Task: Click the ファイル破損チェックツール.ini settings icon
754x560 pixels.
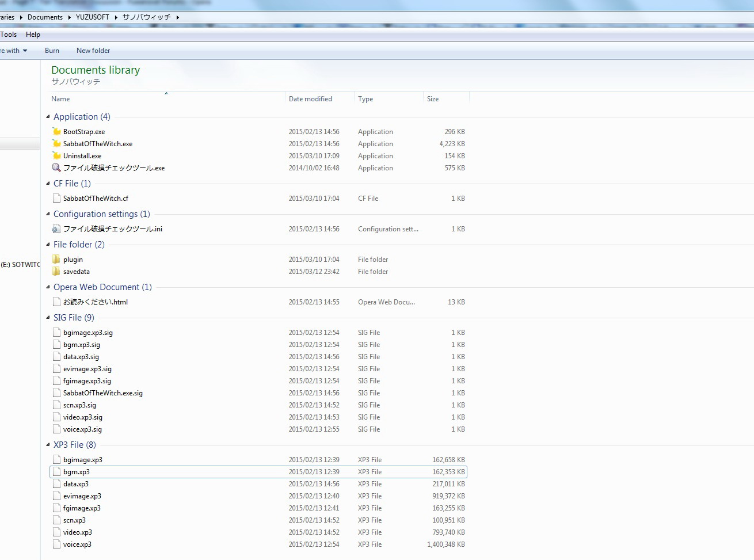Action: [x=56, y=228]
